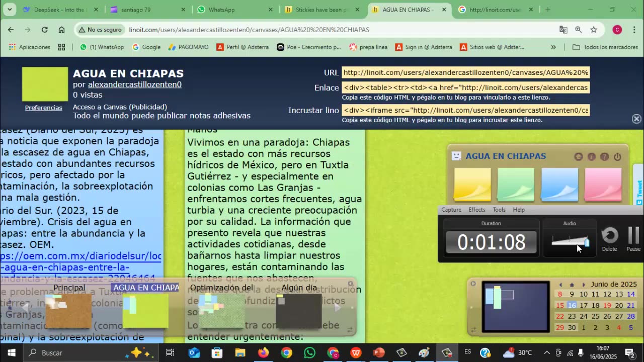Bookmark this page with the star icon
The width and height of the screenshot is (644, 362).
click(594, 30)
